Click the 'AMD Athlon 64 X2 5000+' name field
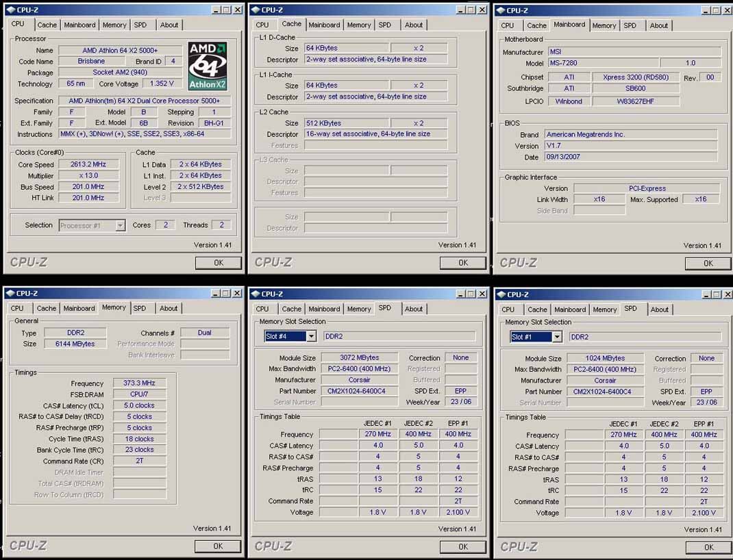The height and width of the screenshot is (560, 733). (120, 50)
